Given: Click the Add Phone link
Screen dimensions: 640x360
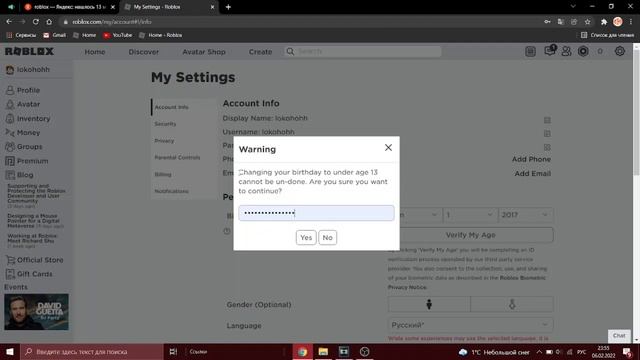Looking at the screenshot, I should tap(531, 159).
